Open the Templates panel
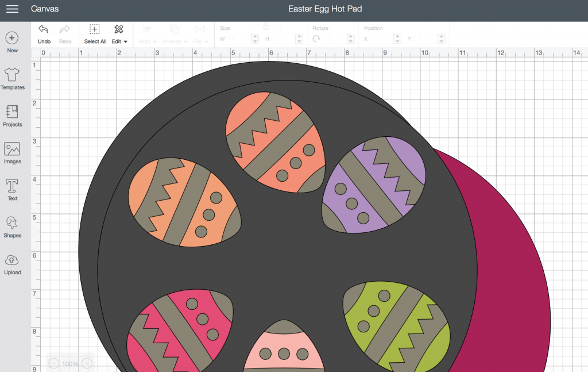The image size is (588, 372). pyautogui.click(x=12, y=79)
